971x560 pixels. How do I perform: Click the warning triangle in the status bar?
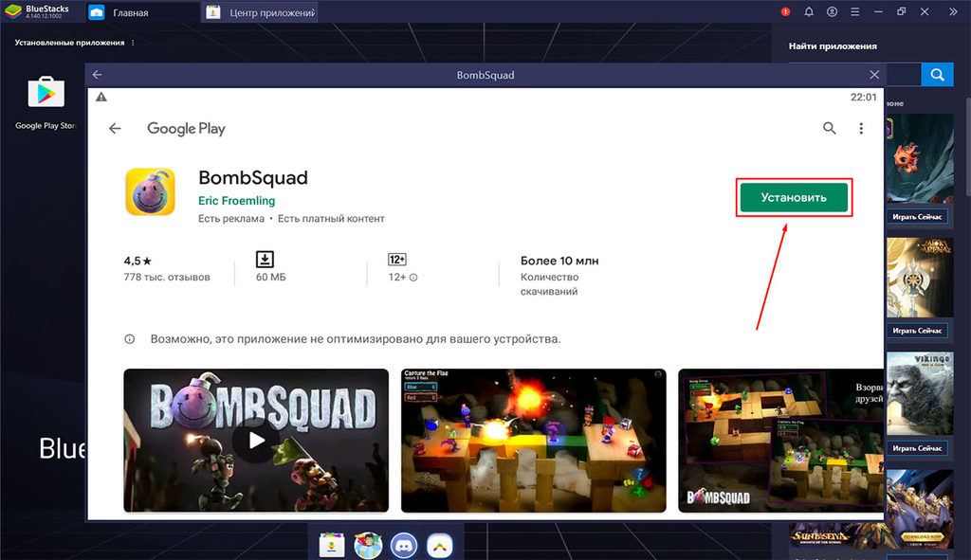pyautogui.click(x=101, y=98)
